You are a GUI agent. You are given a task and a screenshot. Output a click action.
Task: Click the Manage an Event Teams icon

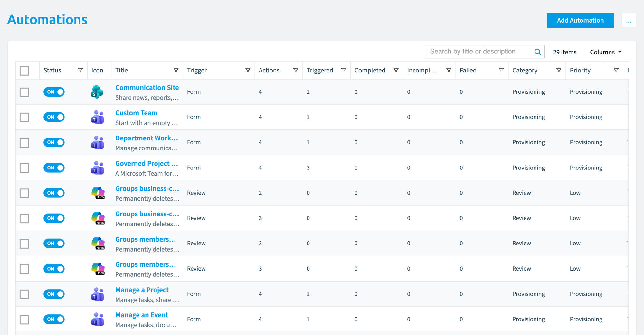point(97,319)
